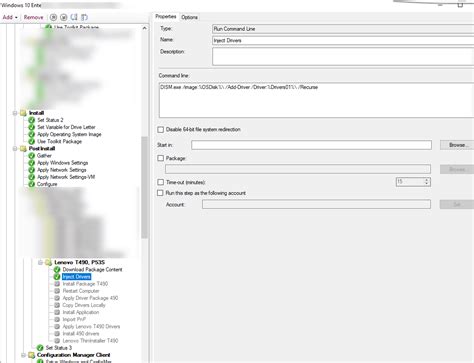Select the Apply Network Settings step
Screen dimensions: 474x363
pos(62,170)
